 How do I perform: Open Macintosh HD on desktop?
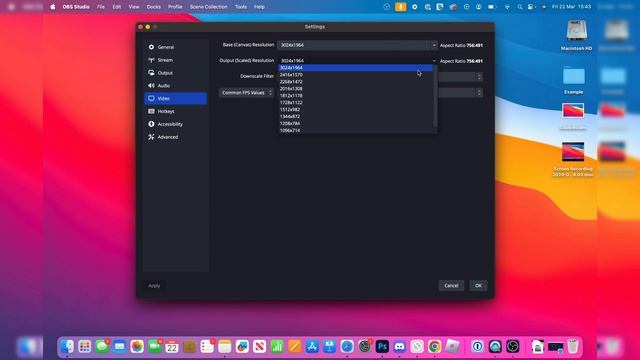(576, 35)
